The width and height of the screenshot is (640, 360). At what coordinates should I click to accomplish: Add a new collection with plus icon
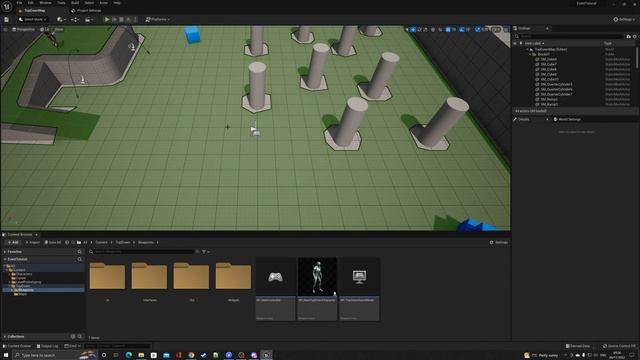point(73,337)
